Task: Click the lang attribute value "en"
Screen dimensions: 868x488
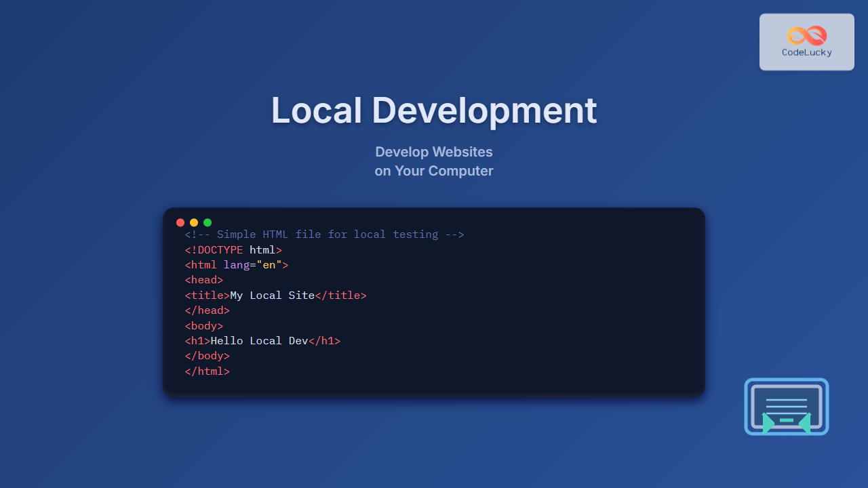Action: pyautogui.click(x=269, y=265)
